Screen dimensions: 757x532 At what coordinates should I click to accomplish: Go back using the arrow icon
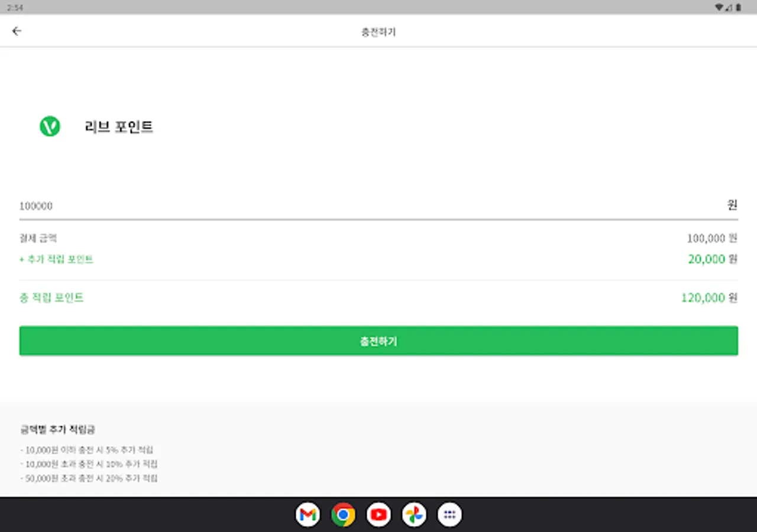[17, 31]
